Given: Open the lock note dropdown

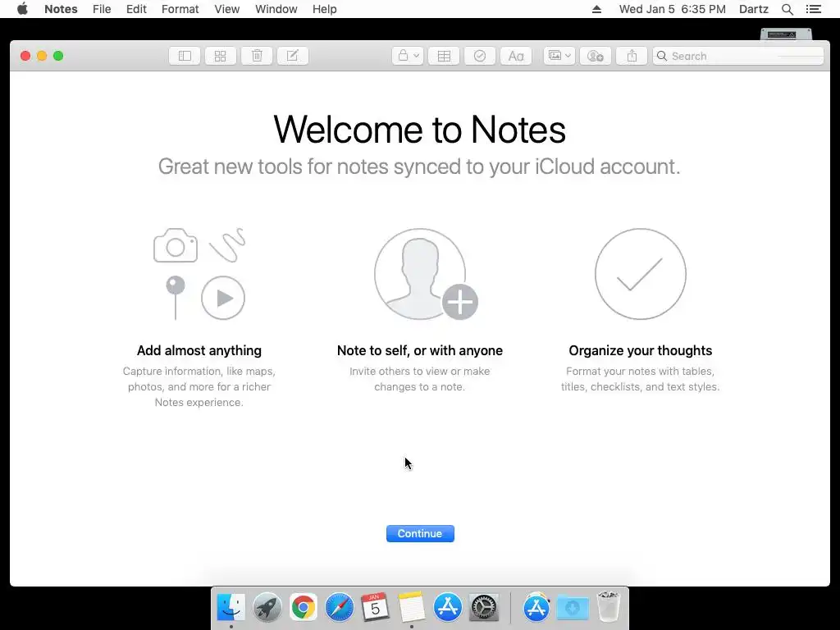Looking at the screenshot, I should [x=408, y=56].
